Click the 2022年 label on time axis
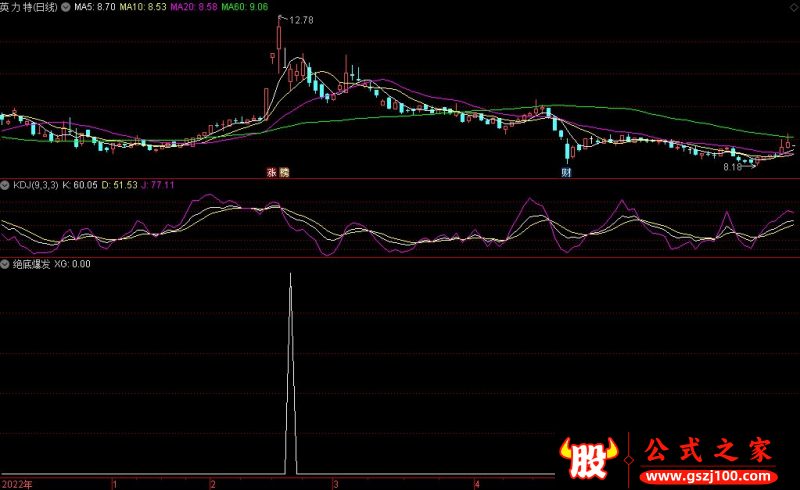The width and height of the screenshot is (800, 490). 17,484
